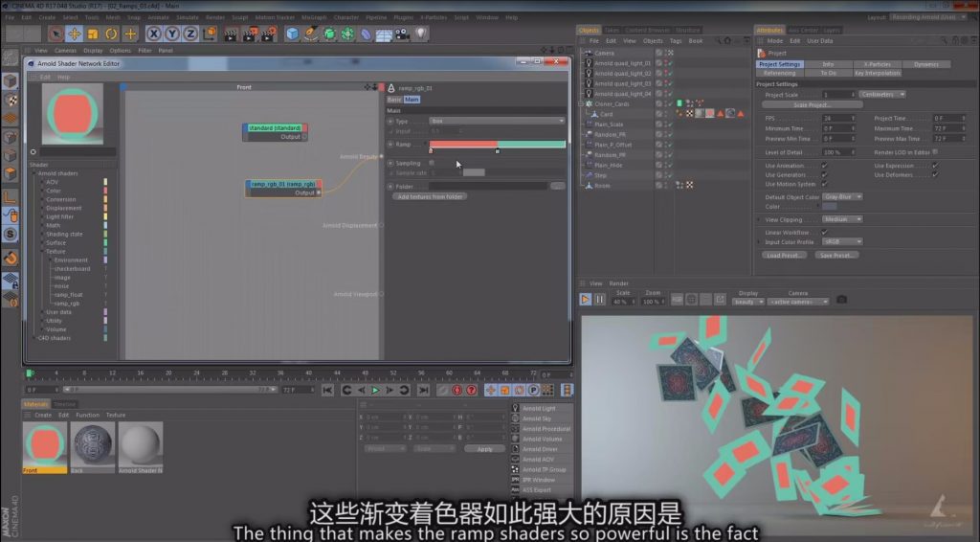Go to end of timeline
This screenshot has height=542, width=980.
423,390
